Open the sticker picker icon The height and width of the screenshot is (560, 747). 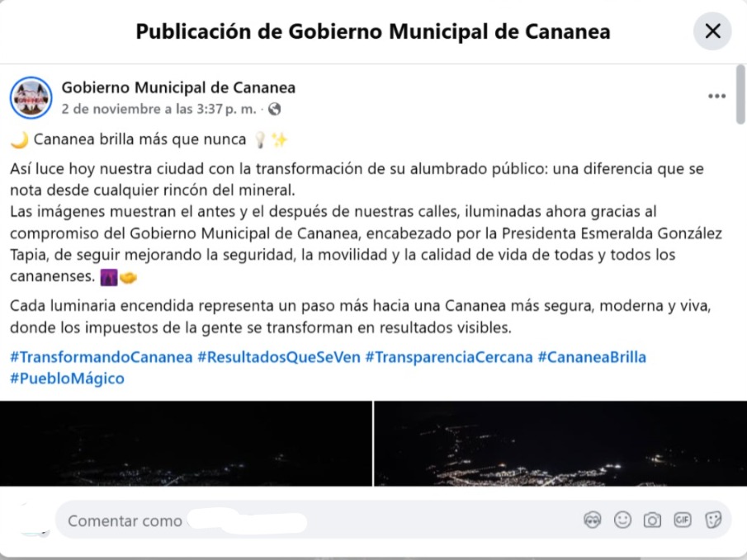coord(712,520)
